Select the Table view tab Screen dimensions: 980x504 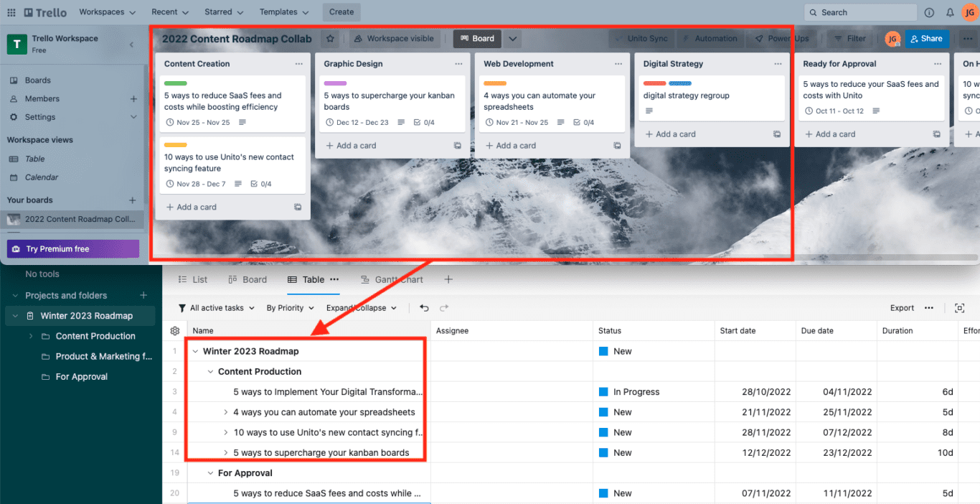(x=306, y=280)
